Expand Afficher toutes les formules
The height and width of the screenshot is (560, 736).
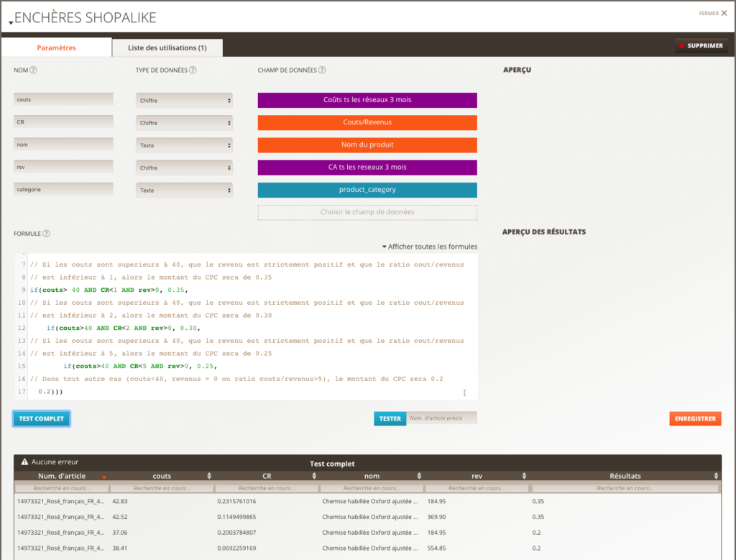click(x=429, y=247)
